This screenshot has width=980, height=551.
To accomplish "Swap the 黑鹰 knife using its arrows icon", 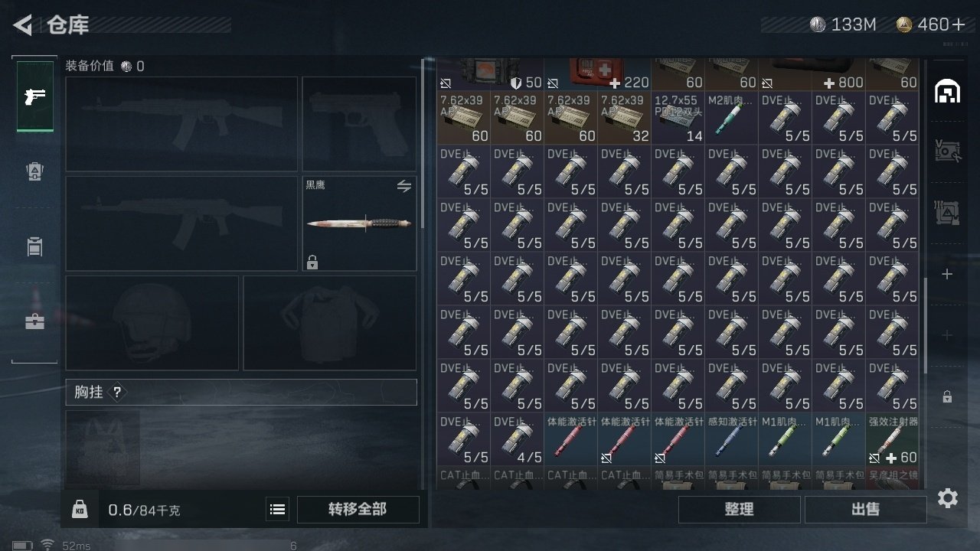I will [x=404, y=186].
